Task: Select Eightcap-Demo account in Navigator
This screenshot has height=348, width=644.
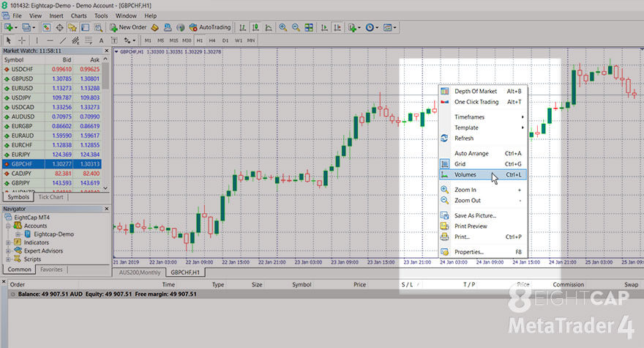Action: pyautogui.click(x=54, y=234)
